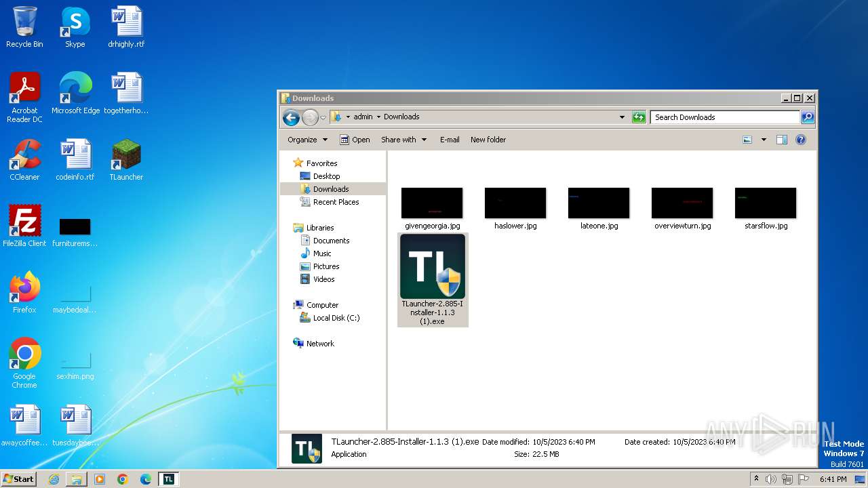The image size is (868, 488).
Task: Create a New folder
Action: pos(488,140)
